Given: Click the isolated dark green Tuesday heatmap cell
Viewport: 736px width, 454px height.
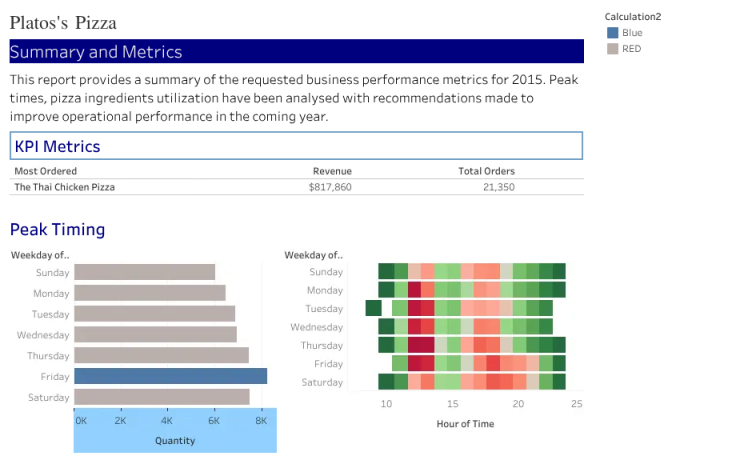Looking at the screenshot, I should [374, 308].
